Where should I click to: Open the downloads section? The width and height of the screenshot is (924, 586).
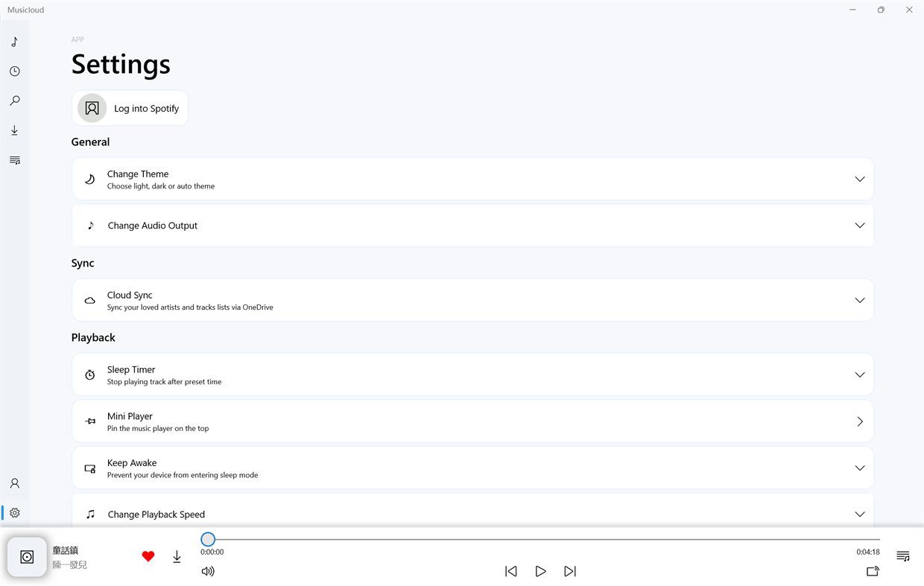pyautogui.click(x=14, y=130)
